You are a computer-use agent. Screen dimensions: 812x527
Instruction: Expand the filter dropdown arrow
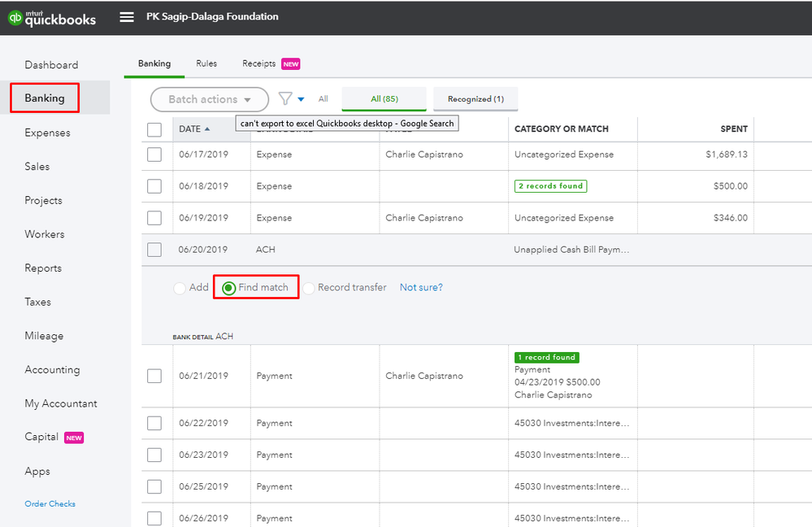[x=302, y=99]
